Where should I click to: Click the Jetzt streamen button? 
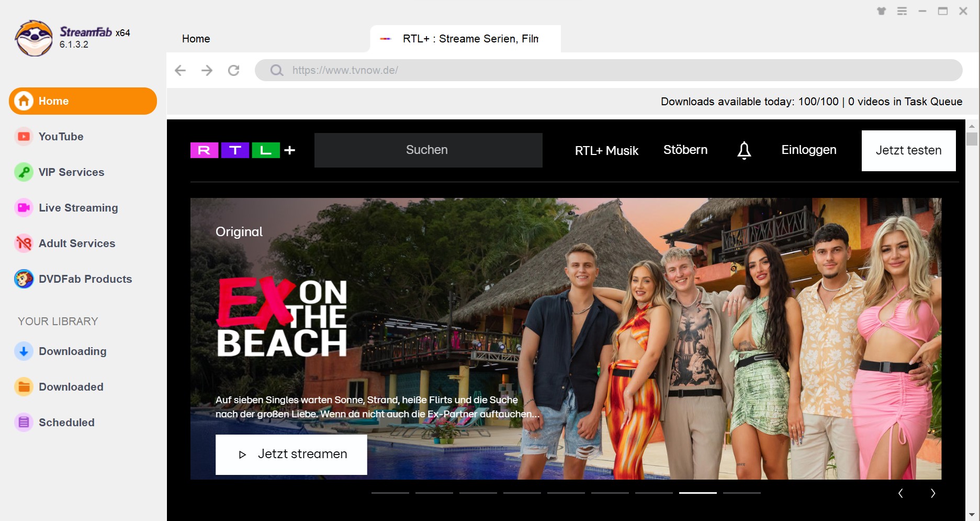(x=291, y=455)
